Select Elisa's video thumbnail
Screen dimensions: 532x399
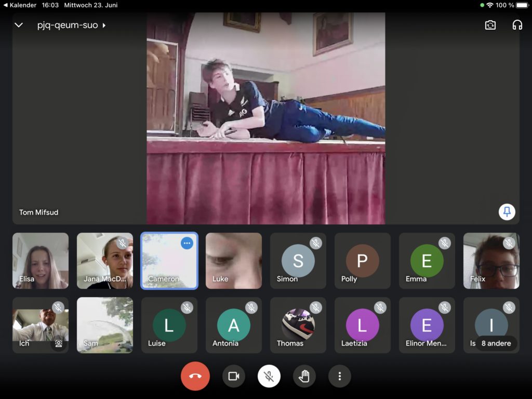click(41, 261)
